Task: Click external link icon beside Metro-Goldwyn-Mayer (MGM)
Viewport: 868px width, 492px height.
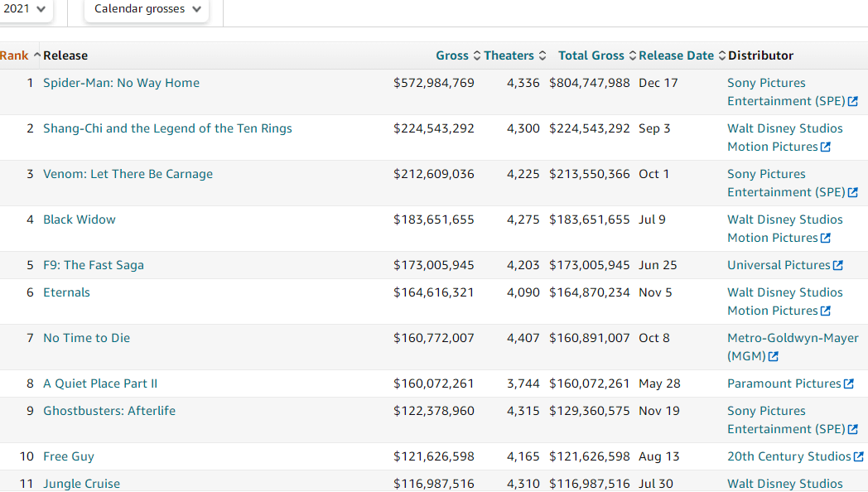Action: [774, 357]
